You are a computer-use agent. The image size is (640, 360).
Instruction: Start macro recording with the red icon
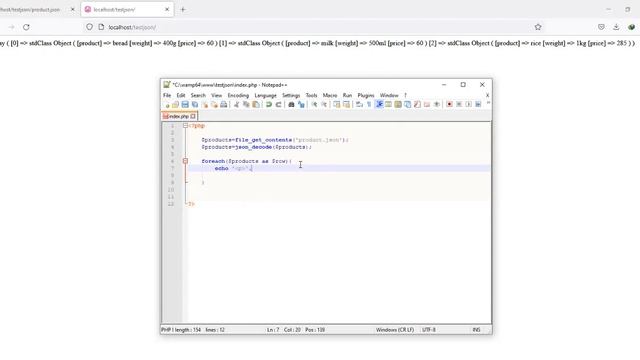coord(449,105)
